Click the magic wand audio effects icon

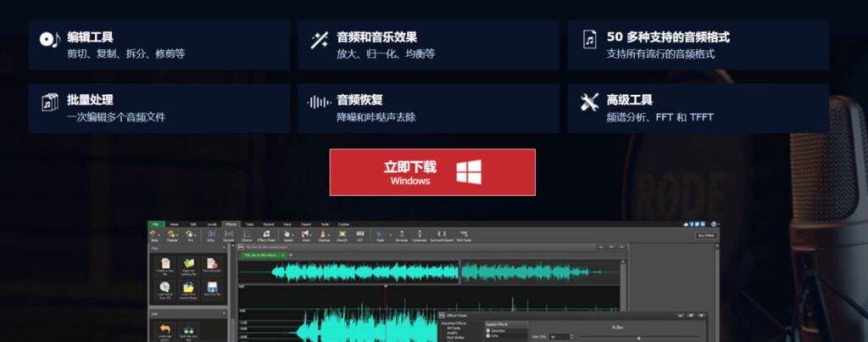coord(320,40)
